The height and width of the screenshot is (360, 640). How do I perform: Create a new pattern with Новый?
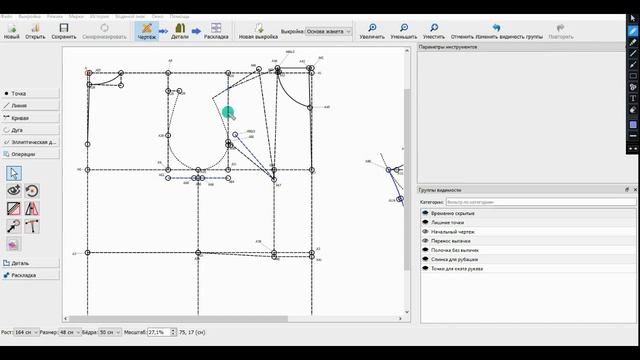11,31
